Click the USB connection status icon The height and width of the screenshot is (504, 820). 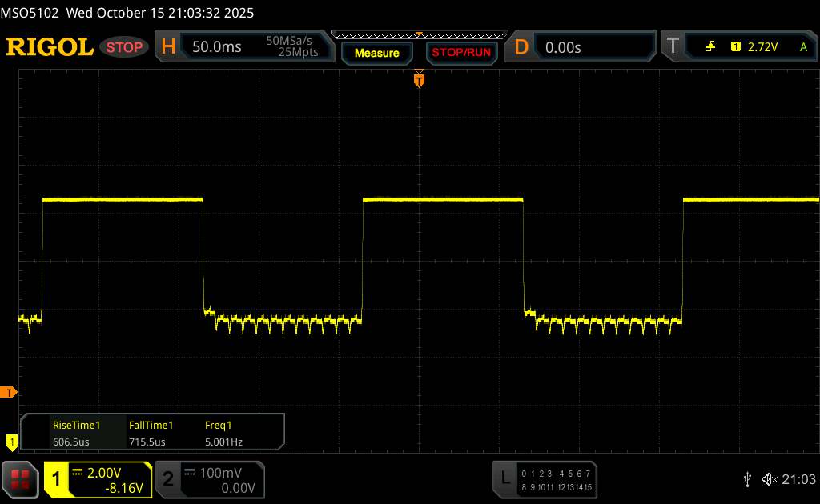[747, 478]
